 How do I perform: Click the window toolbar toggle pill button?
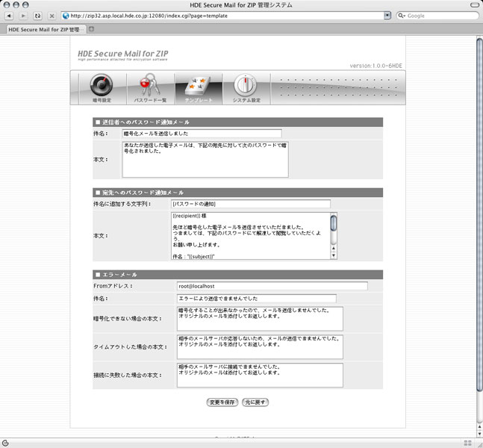point(475,5)
